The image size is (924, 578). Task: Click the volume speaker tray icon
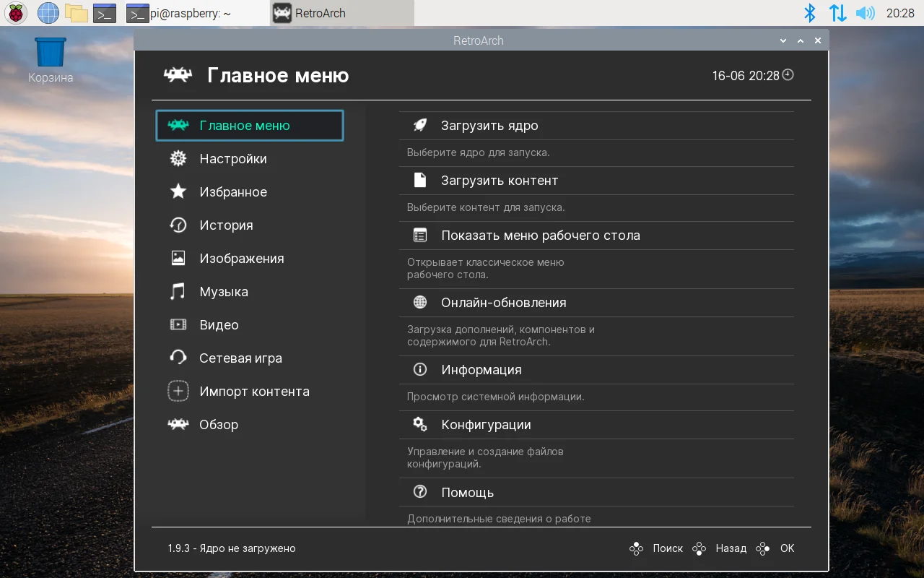(x=865, y=13)
